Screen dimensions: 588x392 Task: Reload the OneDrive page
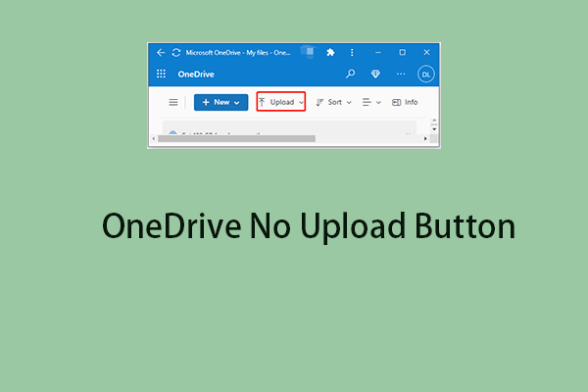click(x=176, y=53)
